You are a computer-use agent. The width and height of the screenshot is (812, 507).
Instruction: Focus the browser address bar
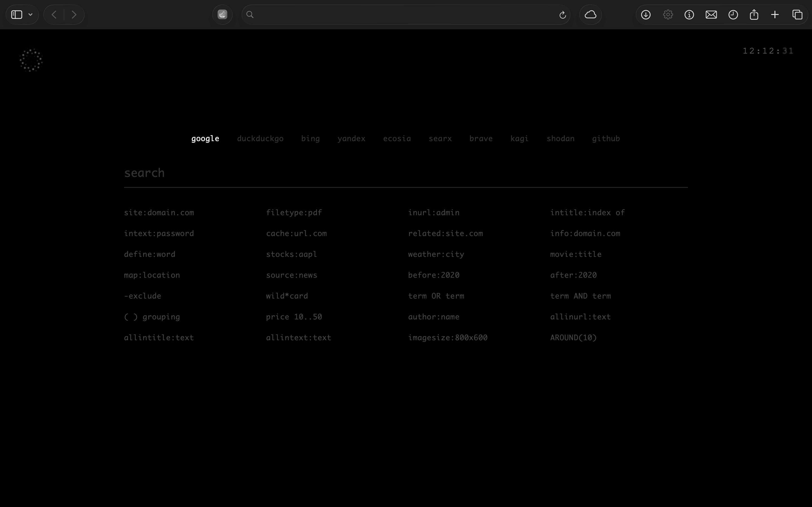pyautogui.click(x=403, y=15)
